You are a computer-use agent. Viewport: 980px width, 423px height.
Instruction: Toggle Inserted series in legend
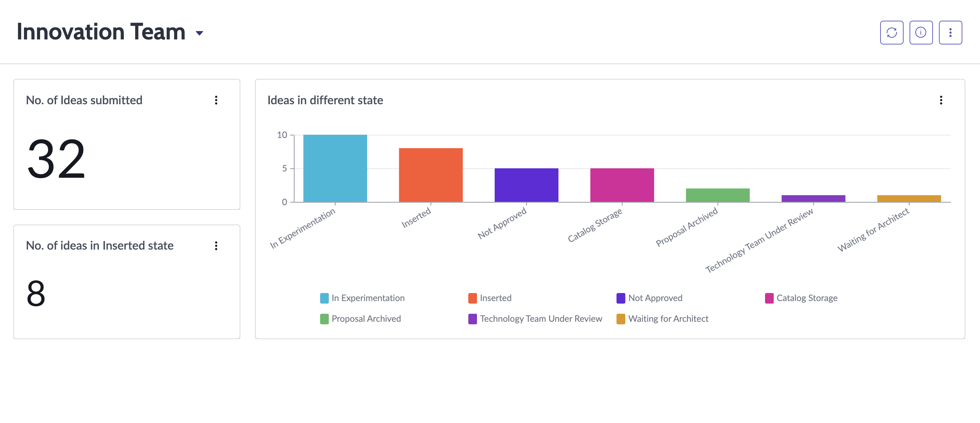pos(490,298)
